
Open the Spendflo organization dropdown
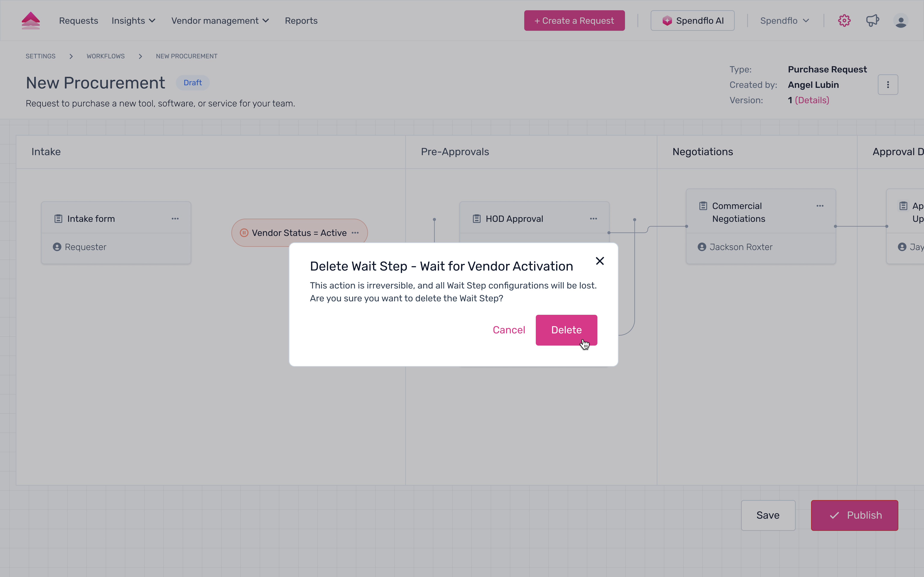784,21
